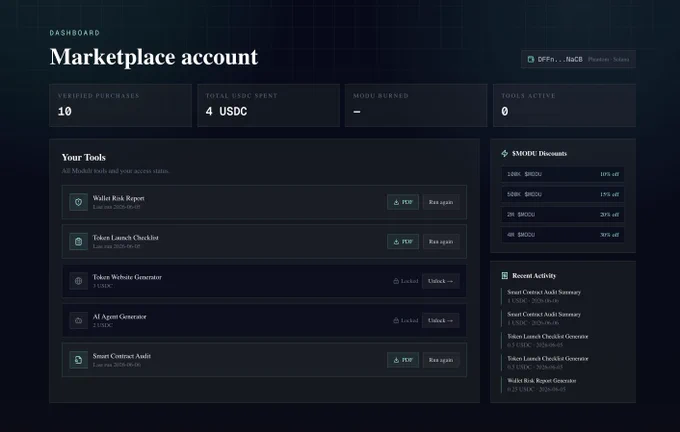Download PDF for Wallet Risk Report
680x432 pixels.
coord(403,202)
